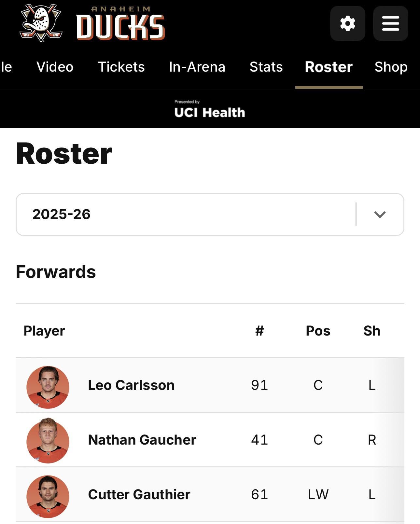Go to the In-Arena tab
Screen dimensions: 420x524
197,67
